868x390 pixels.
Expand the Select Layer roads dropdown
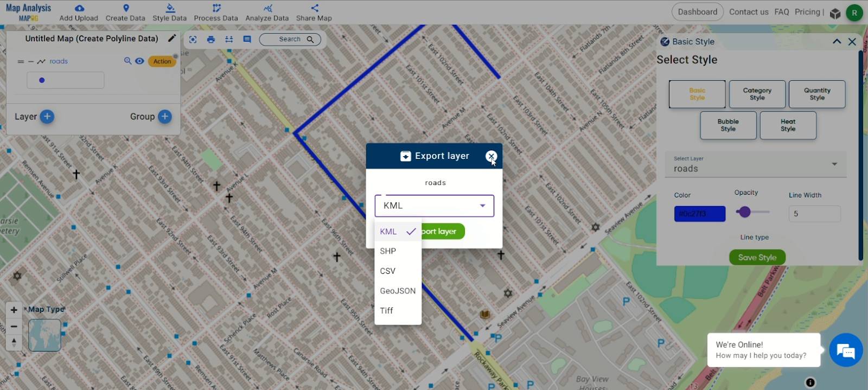click(x=756, y=164)
